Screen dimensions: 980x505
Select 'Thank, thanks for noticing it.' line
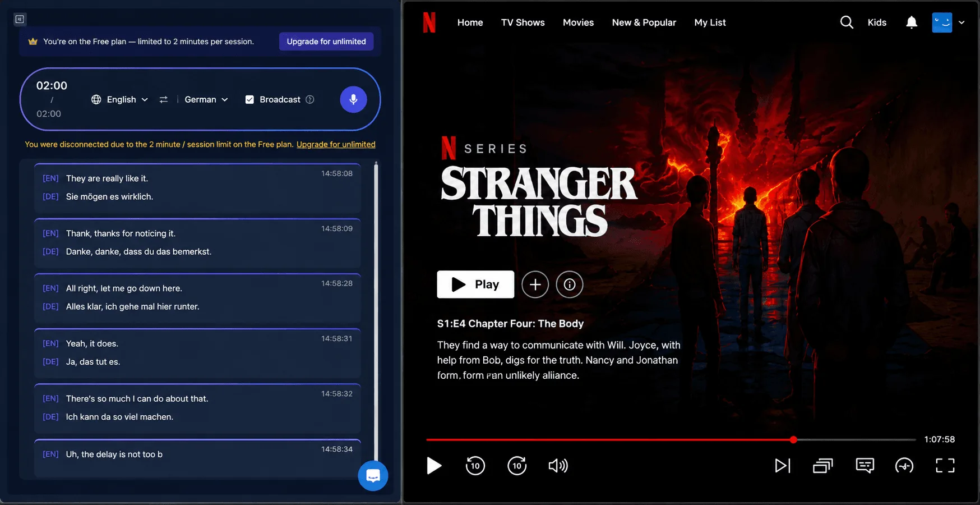[121, 233]
